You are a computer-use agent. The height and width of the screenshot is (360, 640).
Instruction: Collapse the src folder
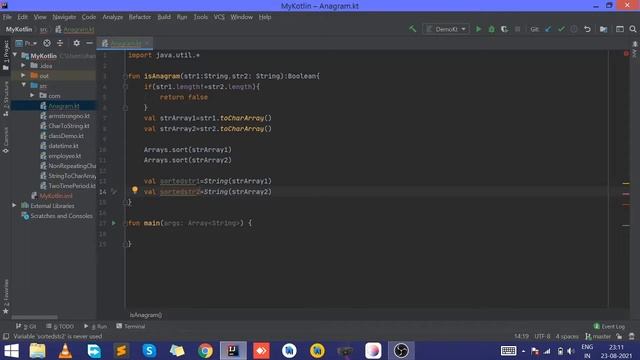(x=24, y=85)
